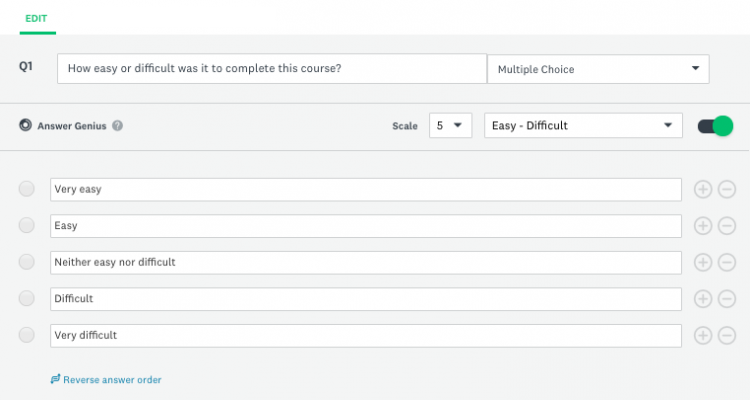Select the 'Difficult' radio button

27,298
